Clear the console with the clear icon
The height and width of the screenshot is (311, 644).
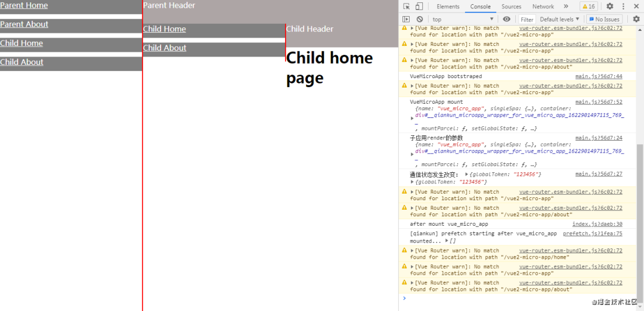pyautogui.click(x=419, y=19)
